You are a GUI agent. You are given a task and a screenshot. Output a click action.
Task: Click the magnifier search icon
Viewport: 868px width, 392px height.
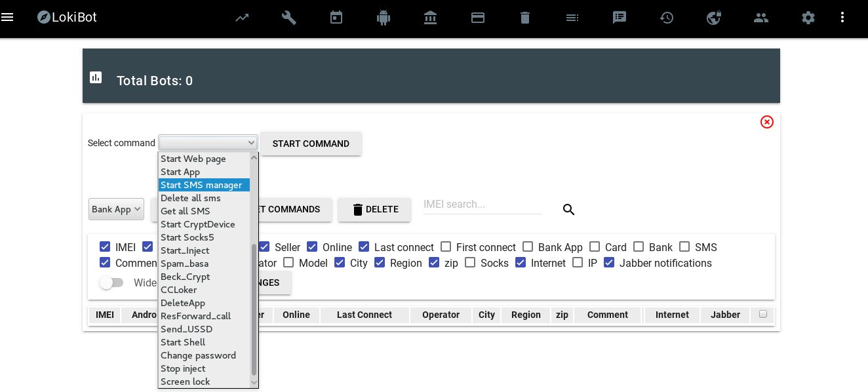point(569,210)
